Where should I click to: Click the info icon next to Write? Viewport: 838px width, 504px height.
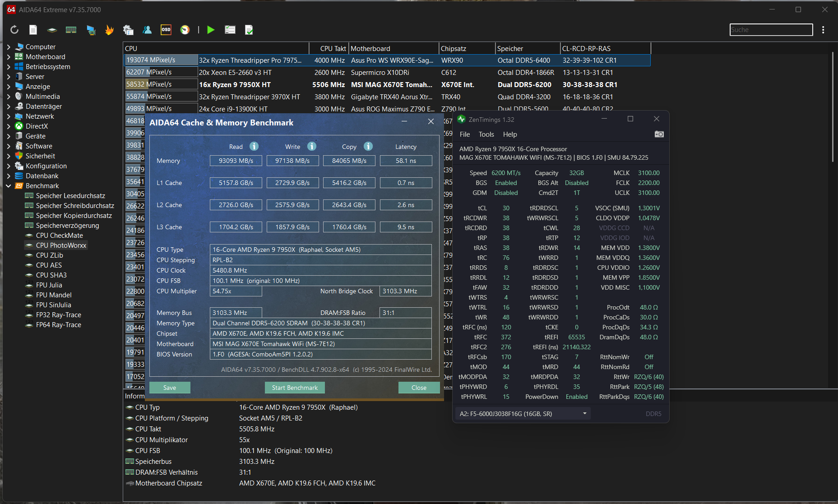coord(312,146)
